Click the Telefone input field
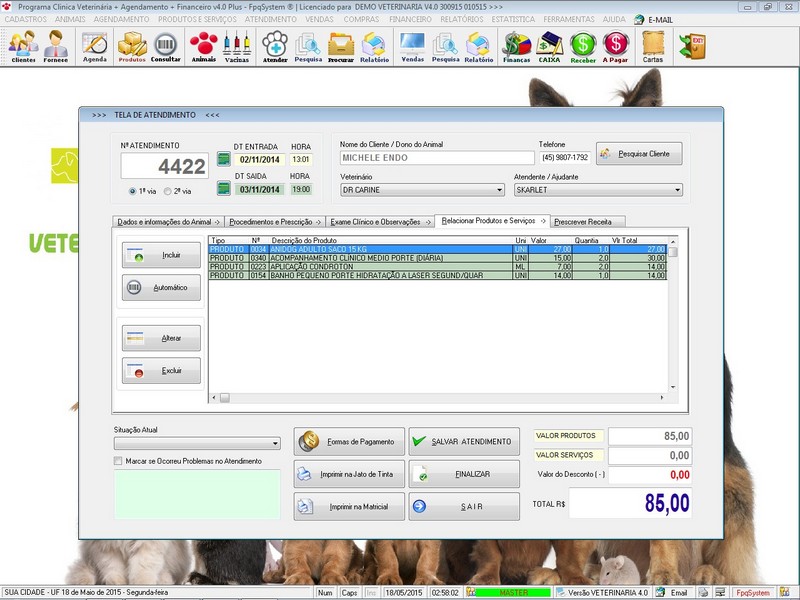 (565, 158)
